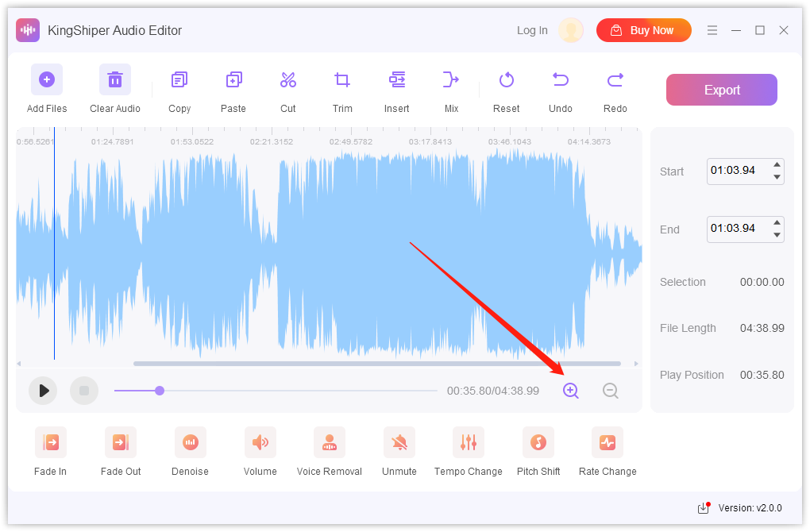This screenshot has height=532, width=810.
Task: Open the Volume adjustment
Action: coord(260,442)
